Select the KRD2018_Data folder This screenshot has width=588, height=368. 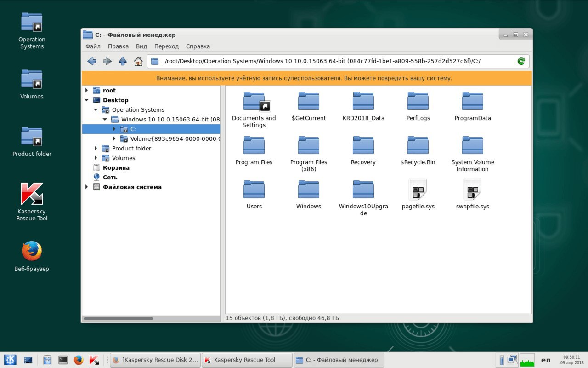363,107
